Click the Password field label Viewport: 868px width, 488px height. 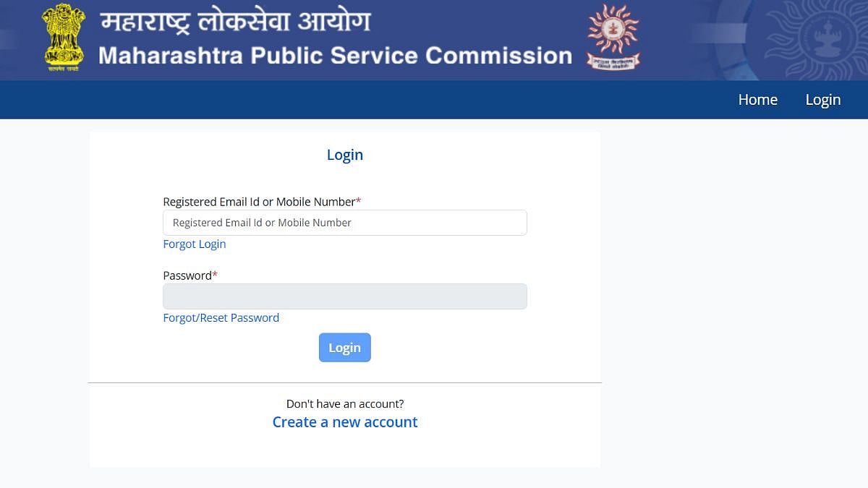[187, 275]
